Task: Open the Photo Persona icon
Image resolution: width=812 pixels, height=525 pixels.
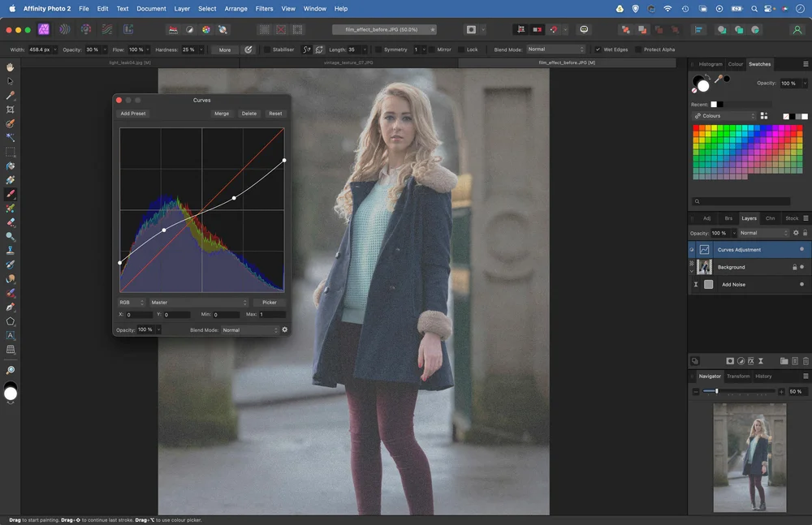Action: pos(44,29)
